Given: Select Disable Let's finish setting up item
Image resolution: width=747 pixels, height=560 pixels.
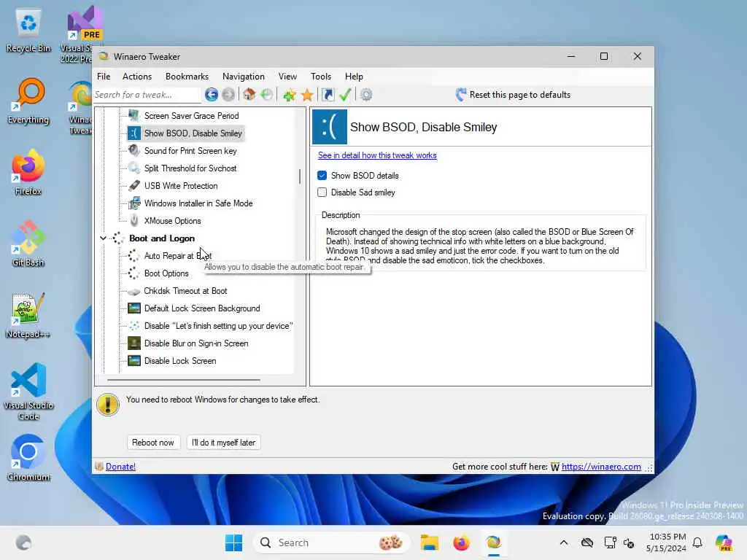Looking at the screenshot, I should pos(218,326).
